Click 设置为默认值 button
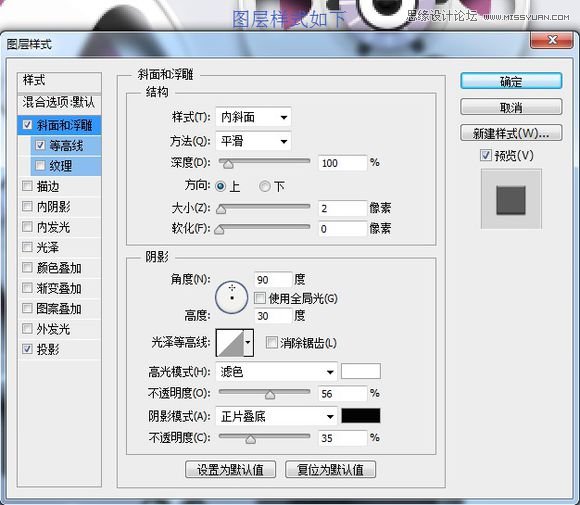Image resolution: width=580 pixels, height=505 pixels. 230,469
